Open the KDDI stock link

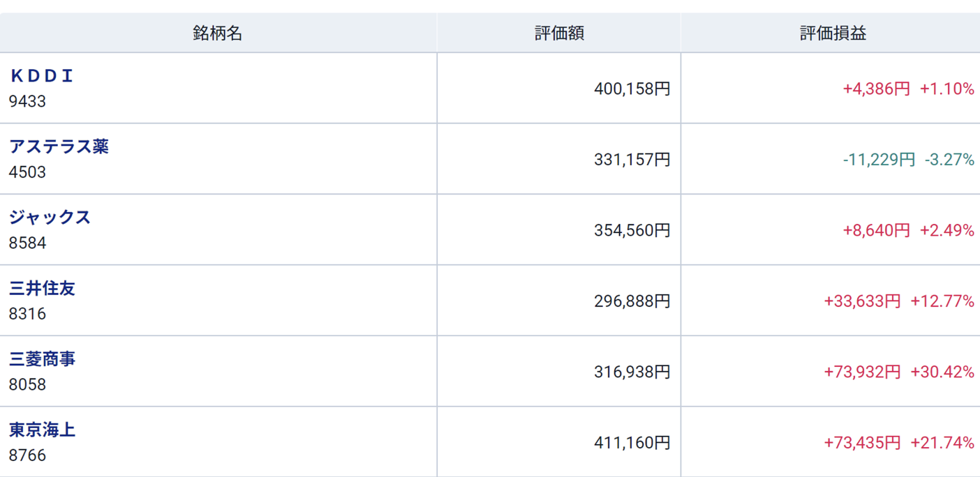42,76
